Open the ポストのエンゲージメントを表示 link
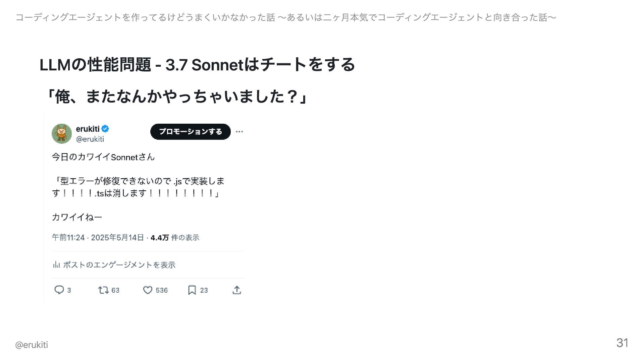Screen dimensions: 644x362 pyautogui.click(x=119, y=265)
